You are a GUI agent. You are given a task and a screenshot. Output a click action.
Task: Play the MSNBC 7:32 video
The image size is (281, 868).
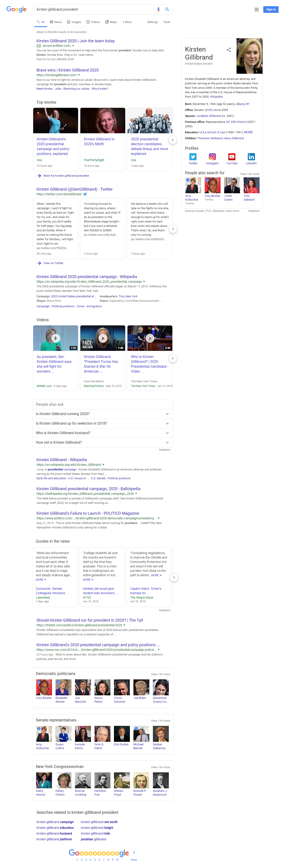tap(56, 338)
